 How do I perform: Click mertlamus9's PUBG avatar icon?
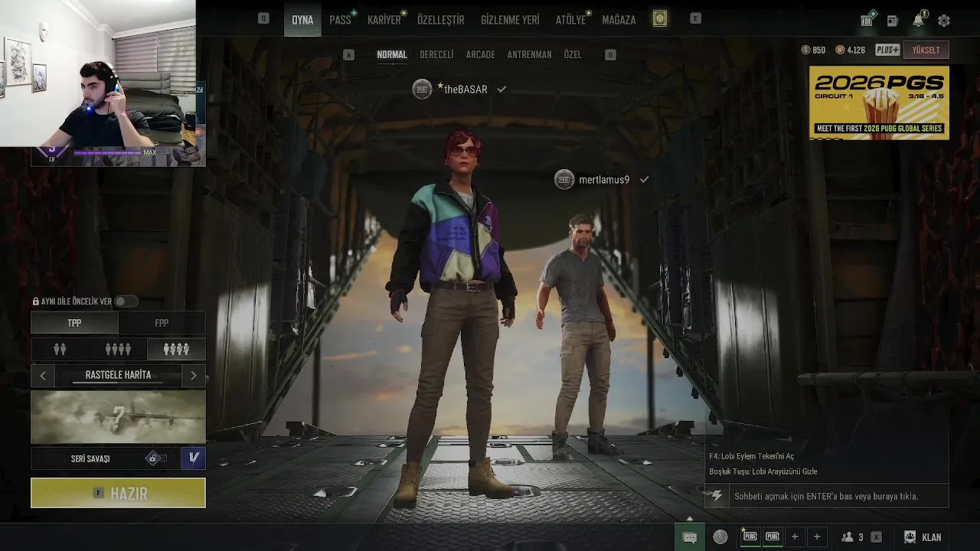pos(564,179)
